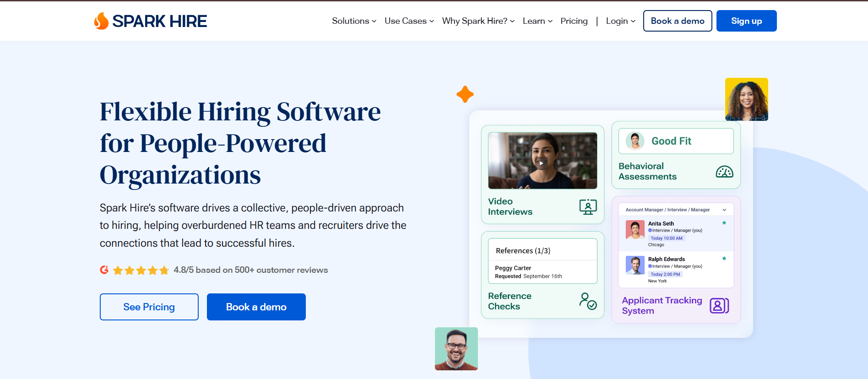Click the G2 logo beside star rating

[104, 270]
